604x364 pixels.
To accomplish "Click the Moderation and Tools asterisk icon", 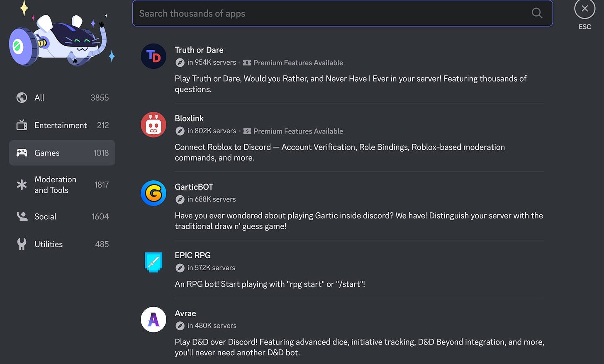I will (x=22, y=184).
